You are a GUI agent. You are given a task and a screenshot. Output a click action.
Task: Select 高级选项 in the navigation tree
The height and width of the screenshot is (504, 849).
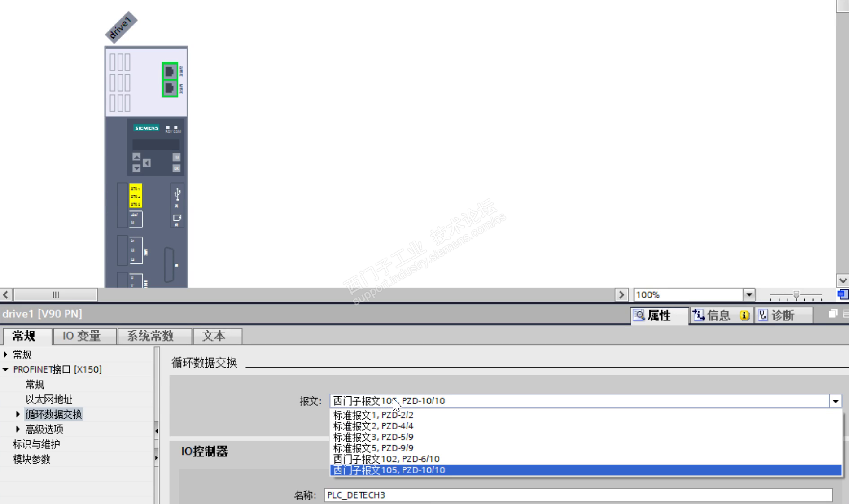(x=44, y=429)
